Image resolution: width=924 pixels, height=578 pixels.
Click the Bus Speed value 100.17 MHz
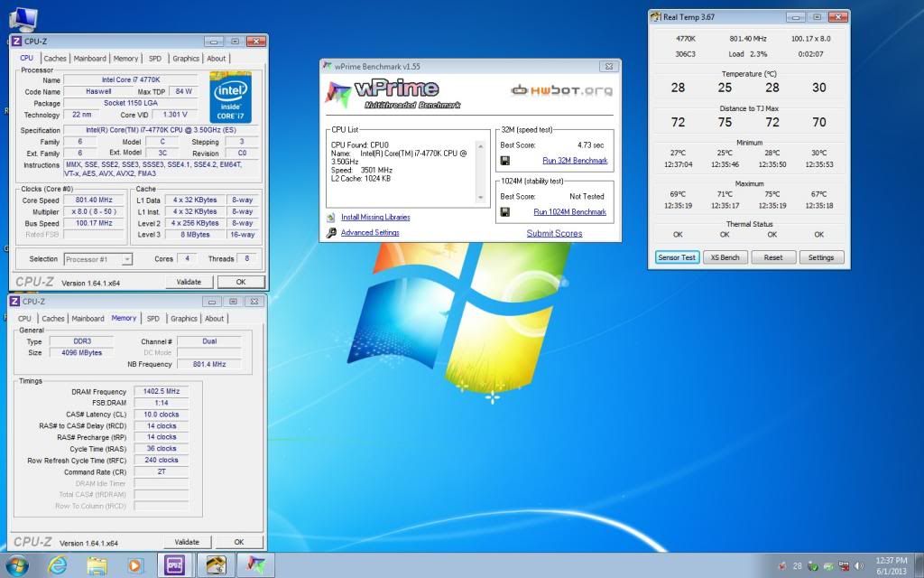coord(94,224)
